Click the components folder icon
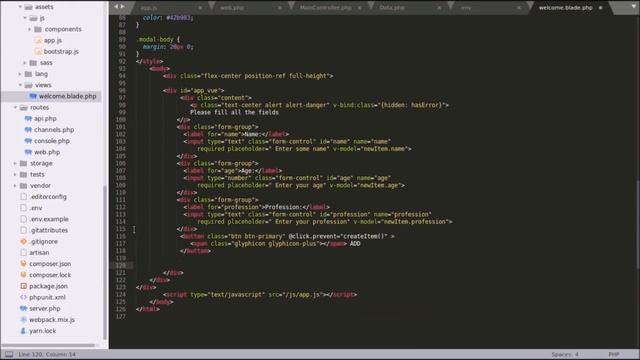The height and width of the screenshot is (360, 640). click(x=38, y=29)
